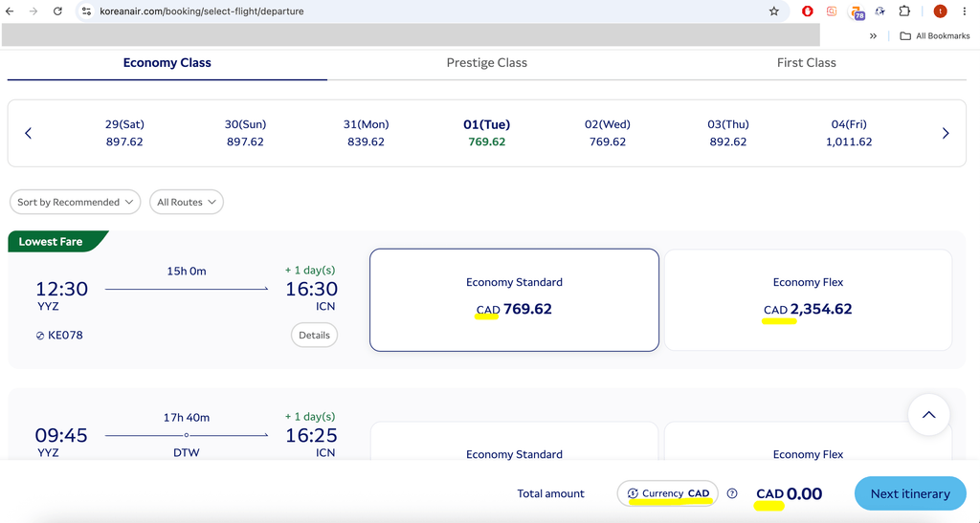The width and height of the screenshot is (980, 523).
Task: Open Chrome three-dot menu
Action: (x=965, y=11)
